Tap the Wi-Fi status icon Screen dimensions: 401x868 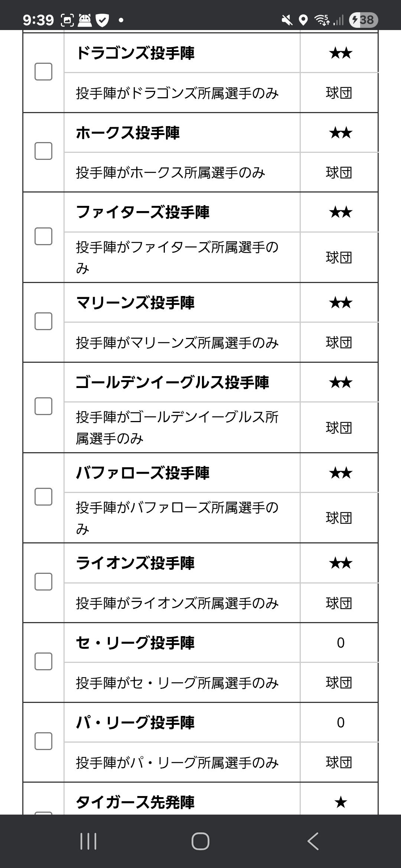click(x=322, y=20)
